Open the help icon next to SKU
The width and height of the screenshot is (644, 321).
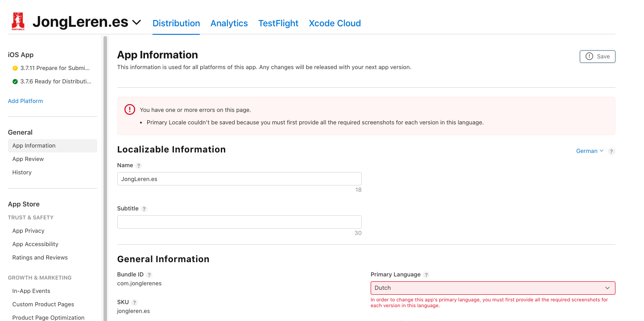(135, 302)
